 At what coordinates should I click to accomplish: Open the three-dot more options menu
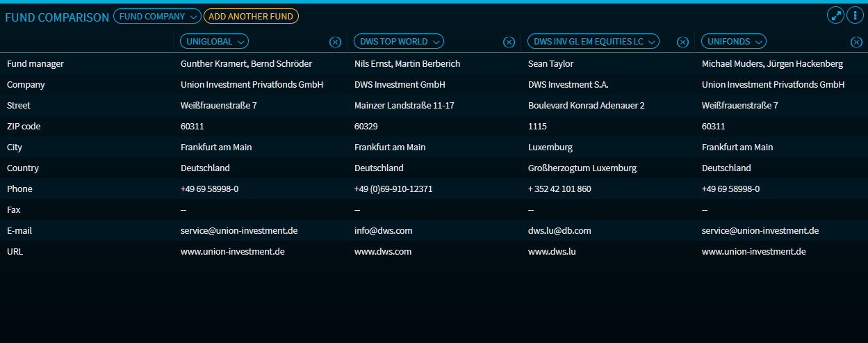854,15
